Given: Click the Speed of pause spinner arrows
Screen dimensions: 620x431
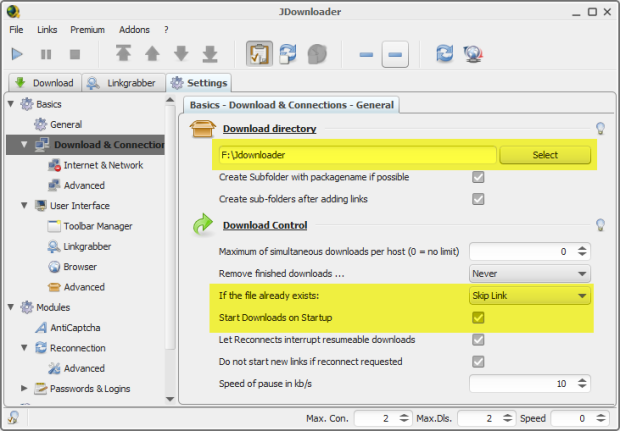Looking at the screenshot, I should 582,383.
